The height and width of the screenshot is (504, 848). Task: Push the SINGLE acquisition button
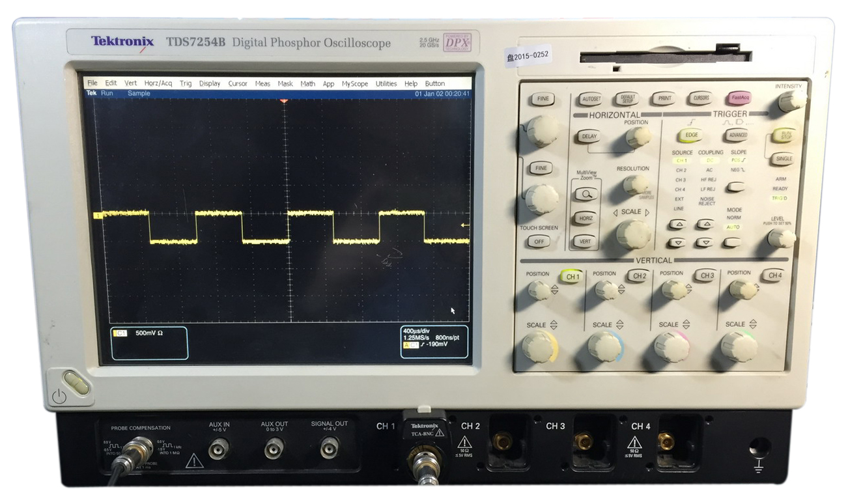(x=784, y=158)
